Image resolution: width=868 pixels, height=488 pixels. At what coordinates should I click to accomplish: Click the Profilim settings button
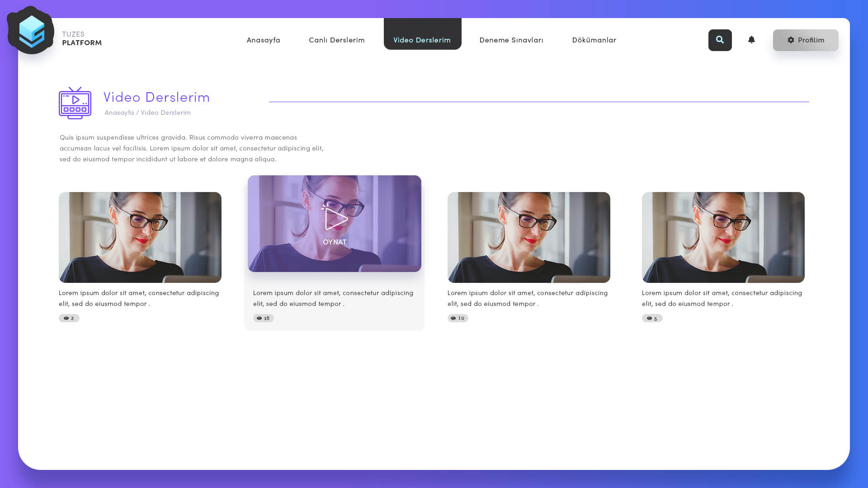(806, 40)
